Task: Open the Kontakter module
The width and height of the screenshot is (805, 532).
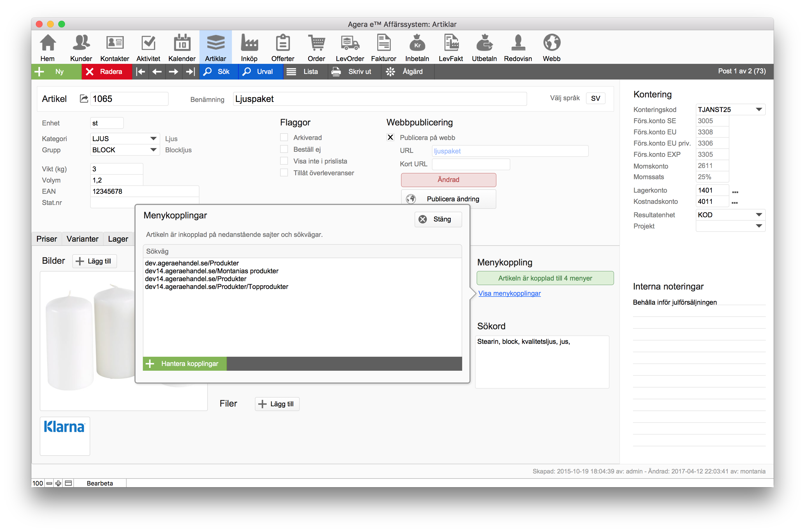Action: 115,48
